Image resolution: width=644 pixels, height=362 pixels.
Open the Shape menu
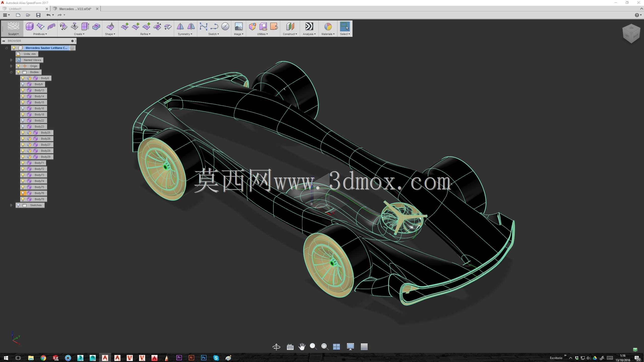pos(110,34)
